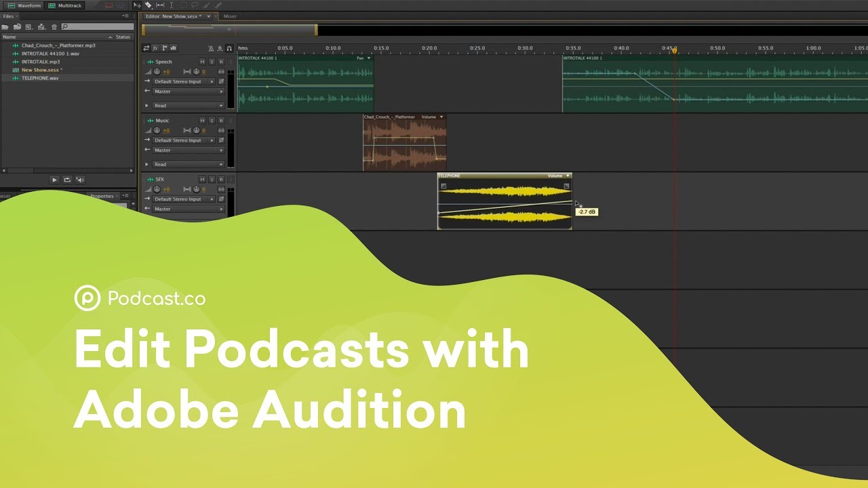Arm the Music track for record
The width and height of the screenshot is (868, 488).
click(221, 121)
